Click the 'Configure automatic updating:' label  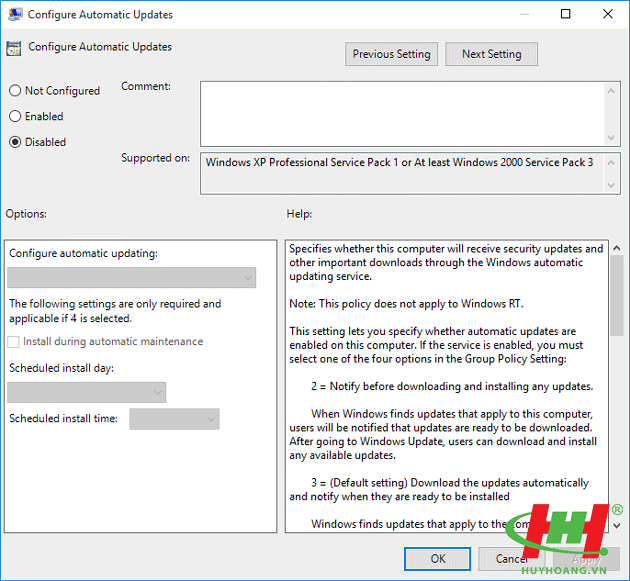tap(84, 254)
